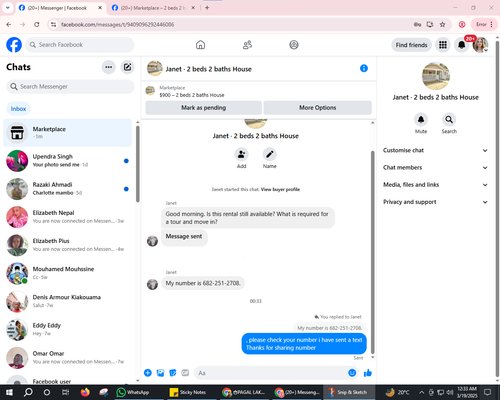Viewport: 500px width, 400px height.
Task: Attach a photo with image icon
Action: coord(160,373)
